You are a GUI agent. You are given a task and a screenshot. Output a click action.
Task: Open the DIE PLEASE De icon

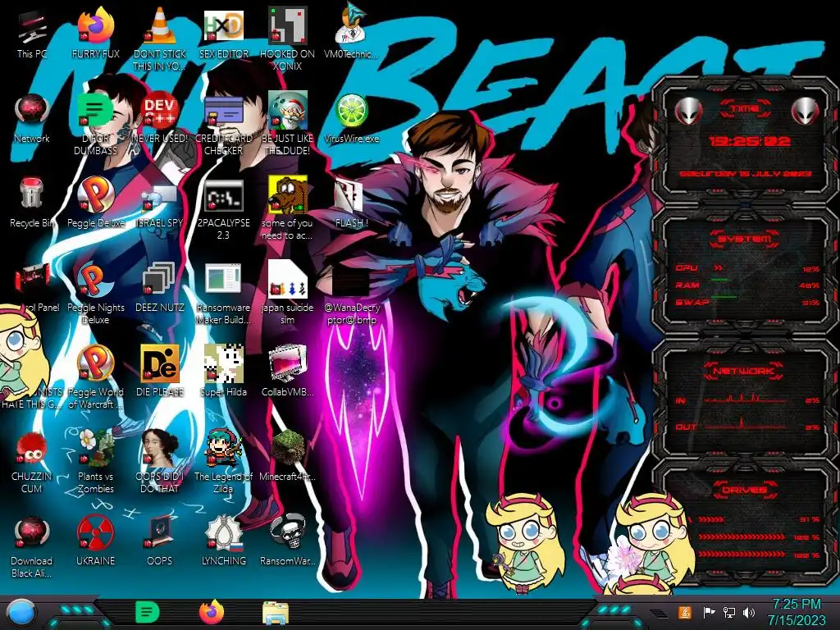click(x=160, y=372)
